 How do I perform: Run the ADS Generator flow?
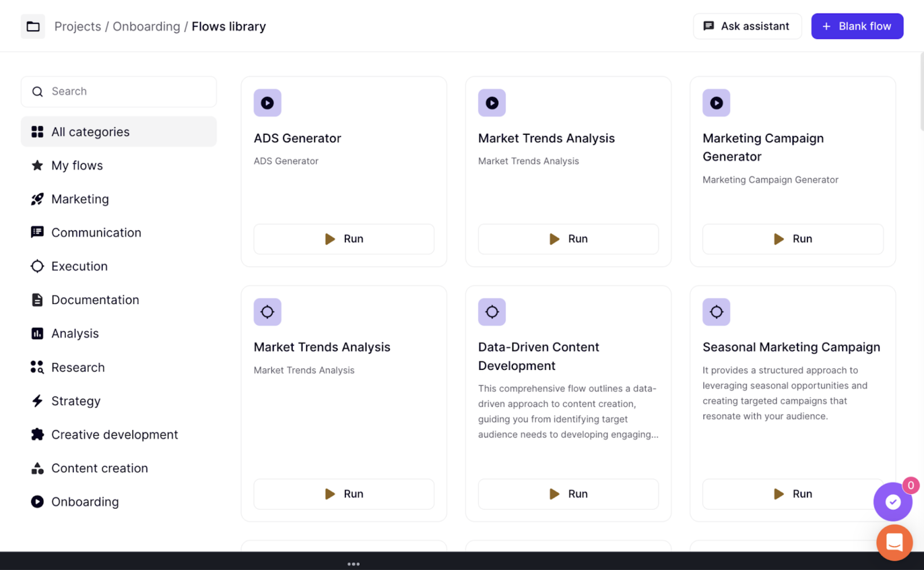coord(343,239)
